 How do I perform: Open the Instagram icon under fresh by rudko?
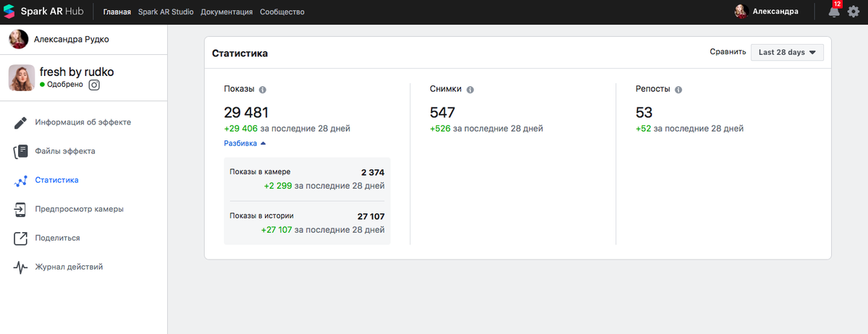95,85
